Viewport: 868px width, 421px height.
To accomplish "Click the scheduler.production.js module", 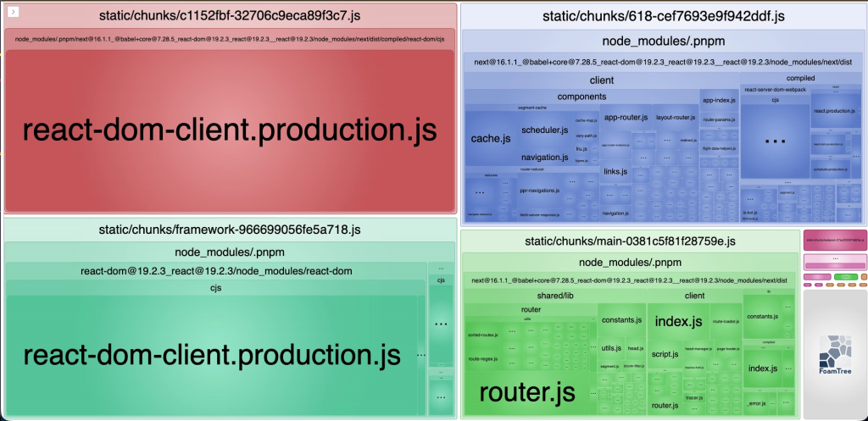I will (x=829, y=169).
